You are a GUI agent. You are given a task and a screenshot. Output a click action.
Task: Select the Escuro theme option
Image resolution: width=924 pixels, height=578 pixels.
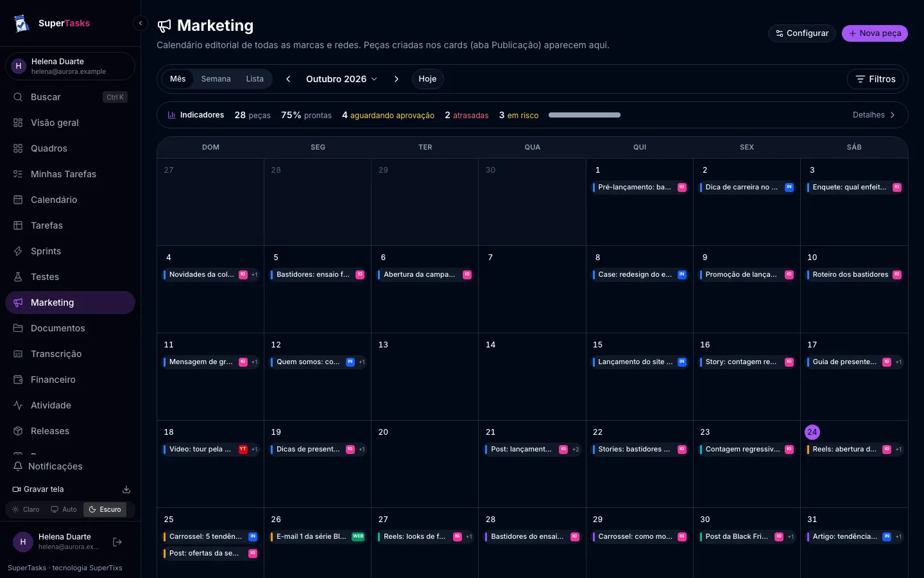pos(105,509)
